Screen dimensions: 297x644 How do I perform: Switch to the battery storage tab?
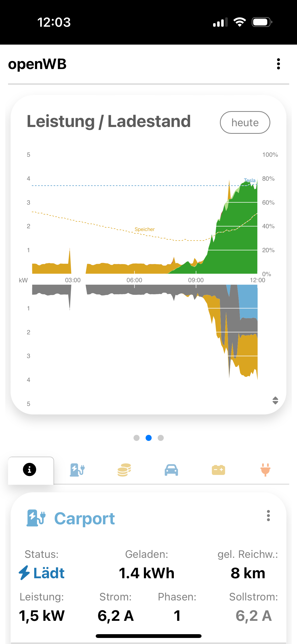pyautogui.click(x=218, y=470)
